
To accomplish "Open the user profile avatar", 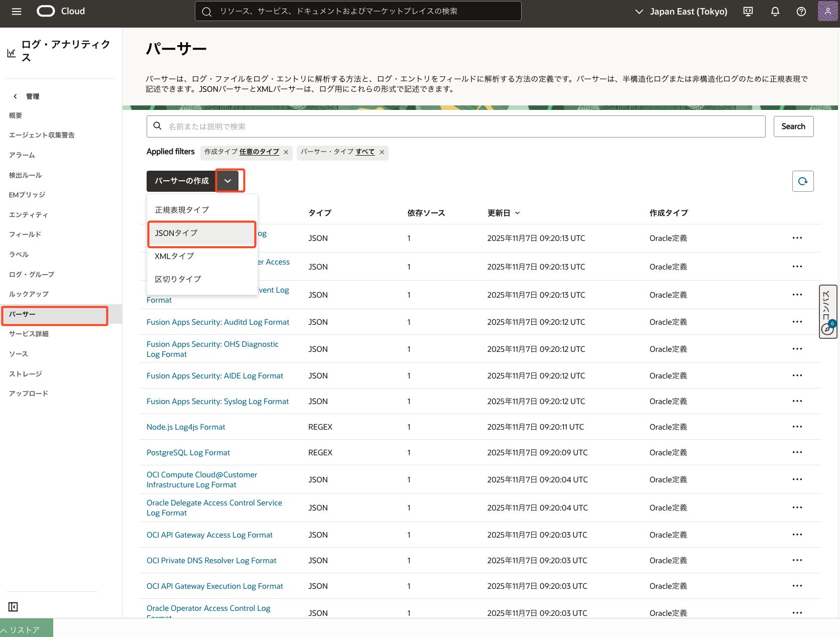I will tap(827, 12).
